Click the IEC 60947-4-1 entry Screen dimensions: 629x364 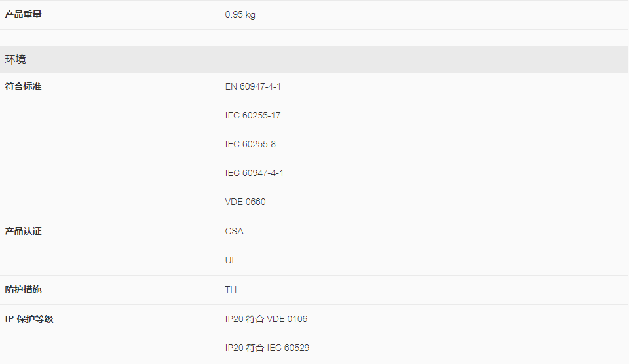(x=254, y=173)
